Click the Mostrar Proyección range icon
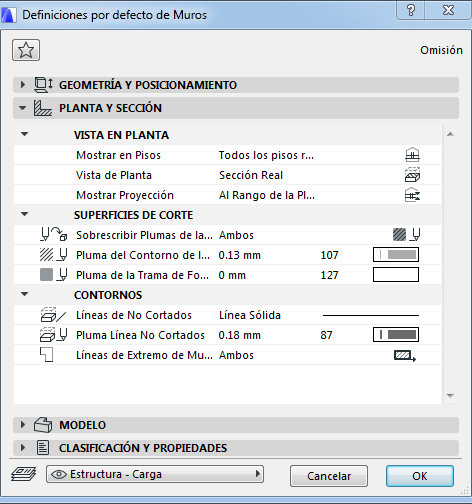 point(412,195)
